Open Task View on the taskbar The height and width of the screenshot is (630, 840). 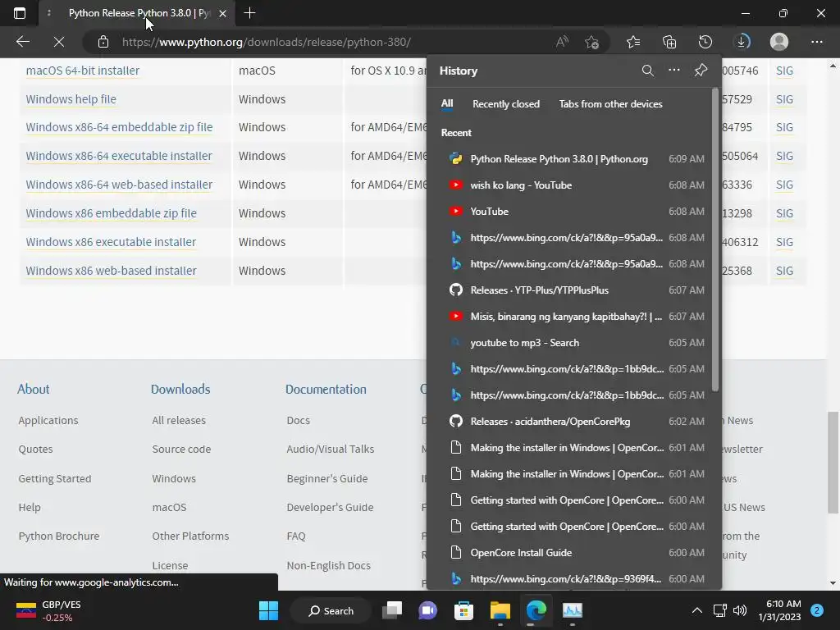(392, 610)
